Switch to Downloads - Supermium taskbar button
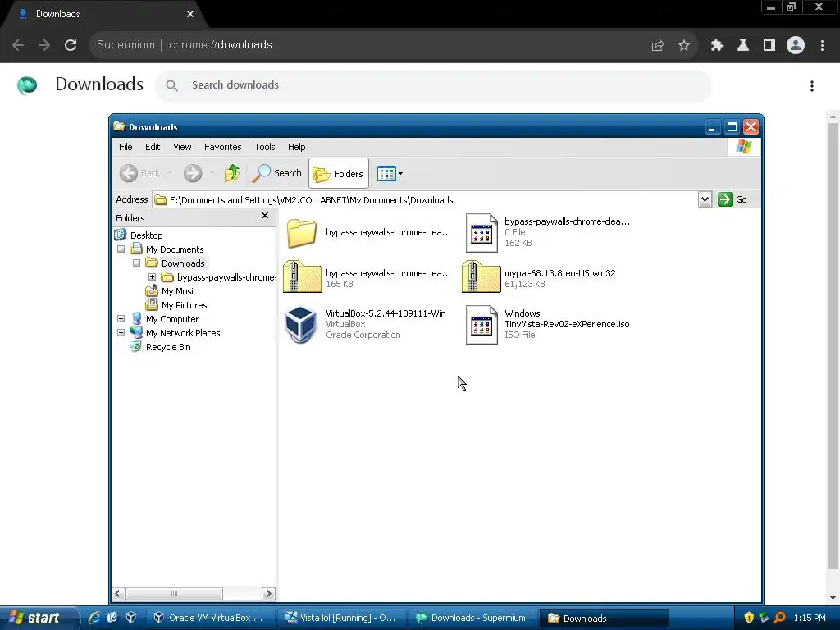The width and height of the screenshot is (840, 630). click(472, 618)
